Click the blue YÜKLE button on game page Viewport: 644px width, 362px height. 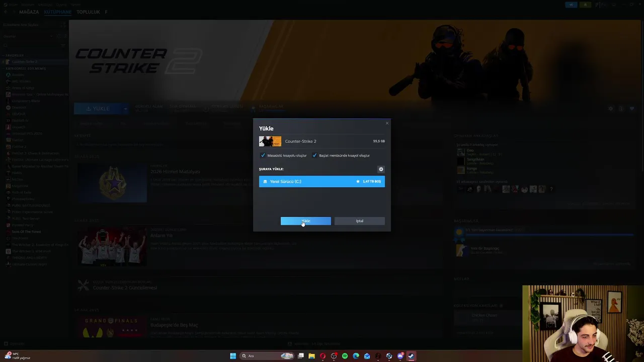tap(98, 109)
